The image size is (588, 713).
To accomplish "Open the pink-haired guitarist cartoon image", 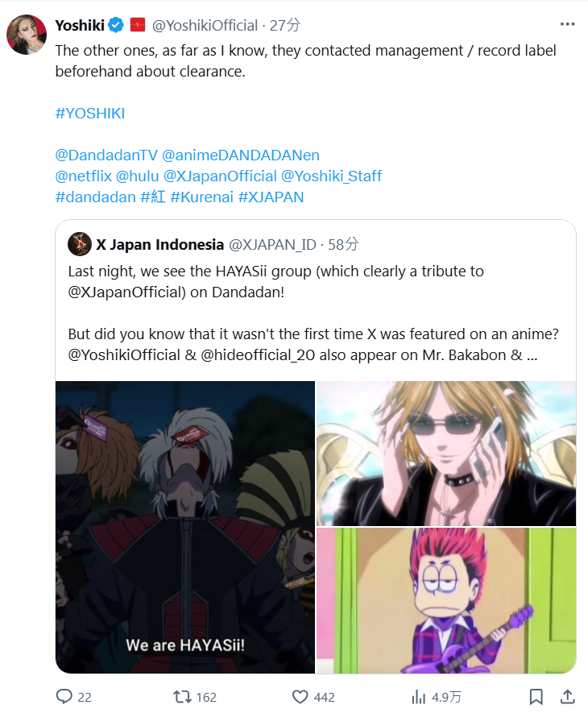I will coord(446,600).
